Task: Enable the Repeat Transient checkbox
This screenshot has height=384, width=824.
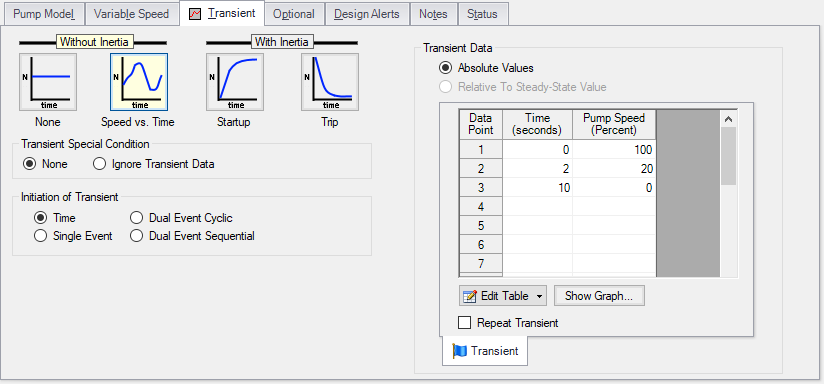Action: tap(465, 323)
